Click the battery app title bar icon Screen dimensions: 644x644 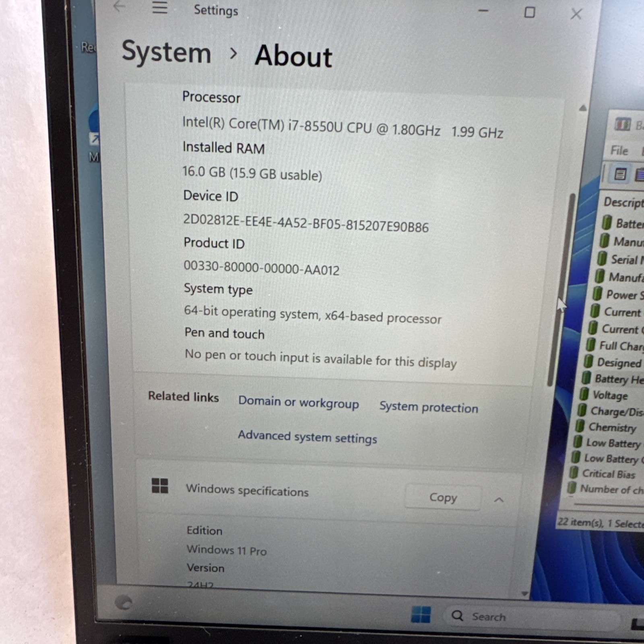click(x=622, y=124)
